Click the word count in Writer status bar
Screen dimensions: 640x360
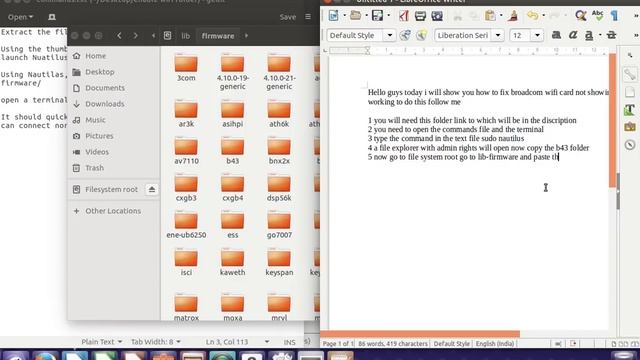[392, 344]
